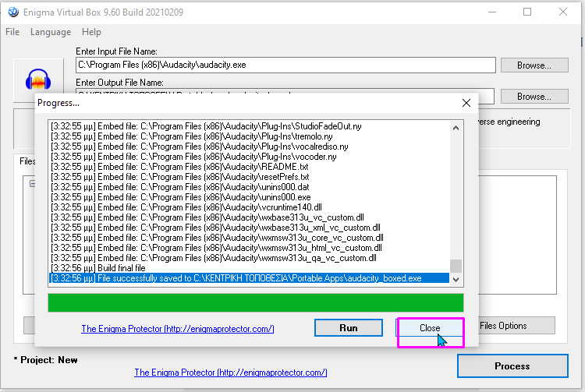Click the 'Project: New' status text
Screen dimensions: 585x392
pyautogui.click(x=45, y=360)
